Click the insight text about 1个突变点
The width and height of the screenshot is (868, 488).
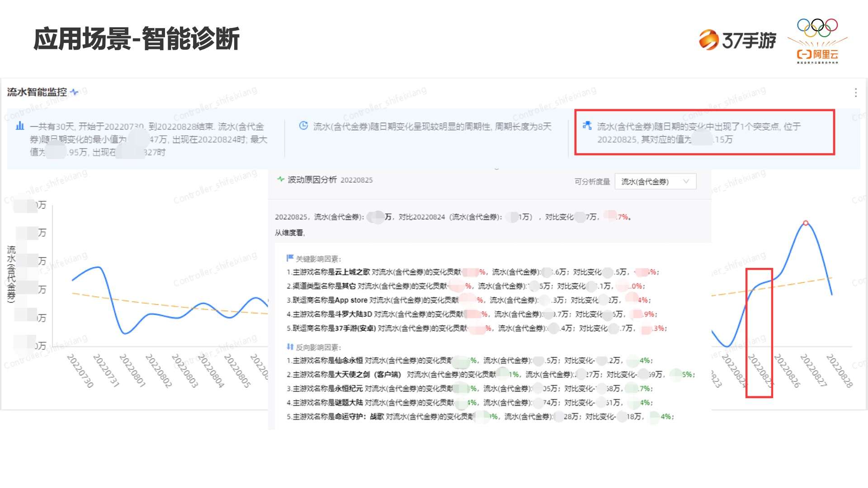tap(699, 133)
